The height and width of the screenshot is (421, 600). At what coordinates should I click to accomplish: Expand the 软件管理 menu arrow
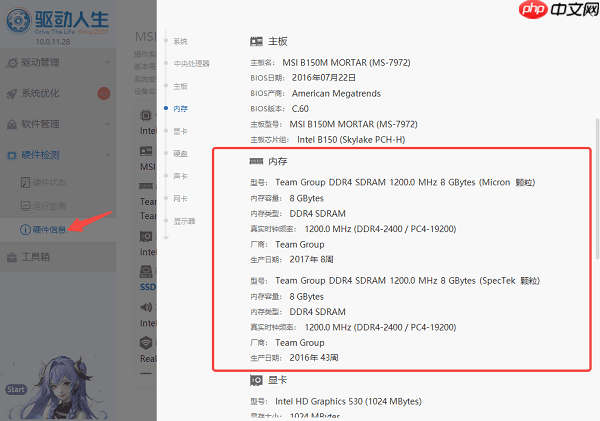click(x=107, y=124)
